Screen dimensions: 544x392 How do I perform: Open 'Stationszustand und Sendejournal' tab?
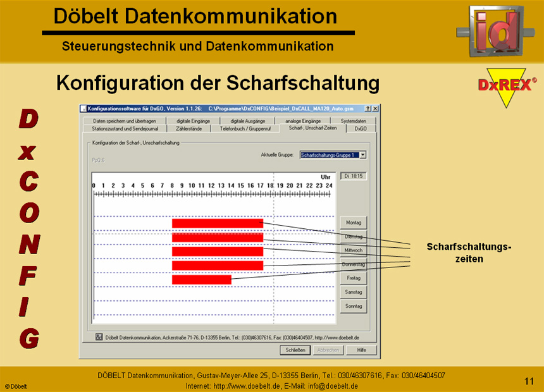pos(125,129)
